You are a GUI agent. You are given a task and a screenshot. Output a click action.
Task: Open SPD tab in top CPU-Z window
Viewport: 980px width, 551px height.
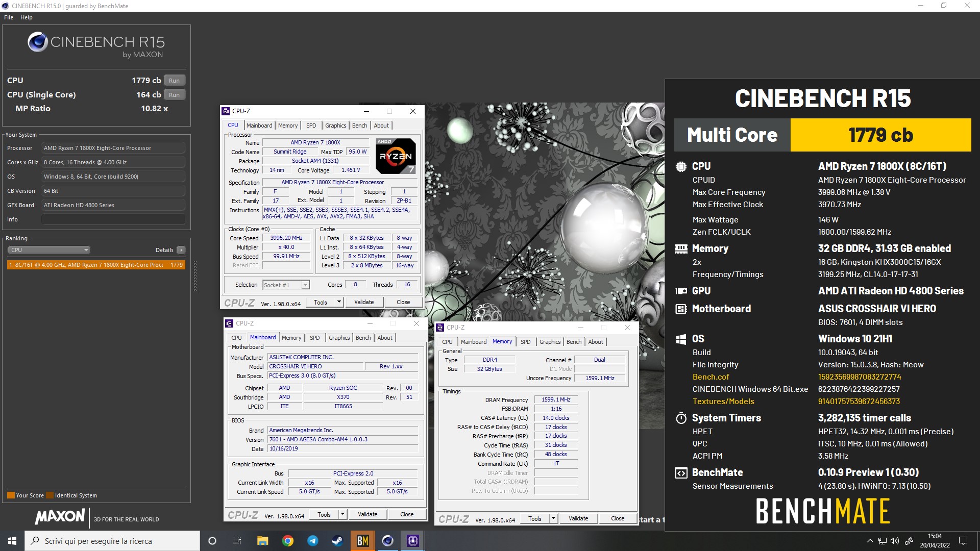pos(311,126)
